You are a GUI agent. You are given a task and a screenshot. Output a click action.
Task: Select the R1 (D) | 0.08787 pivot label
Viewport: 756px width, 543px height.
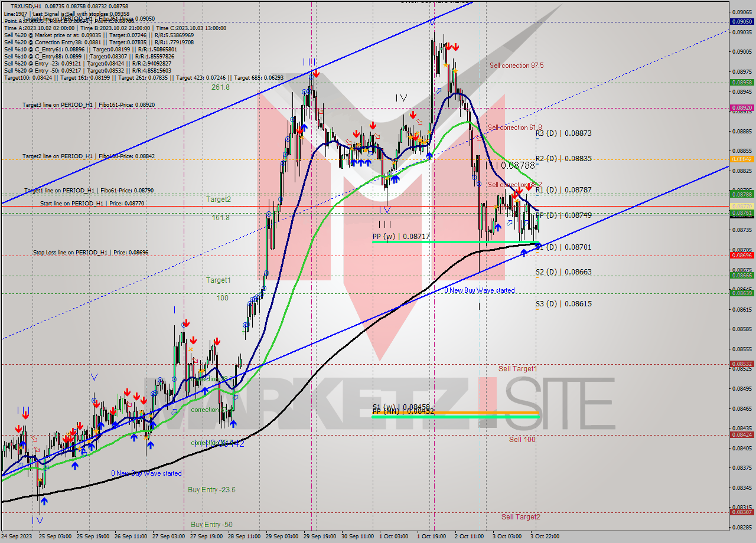tap(563, 190)
